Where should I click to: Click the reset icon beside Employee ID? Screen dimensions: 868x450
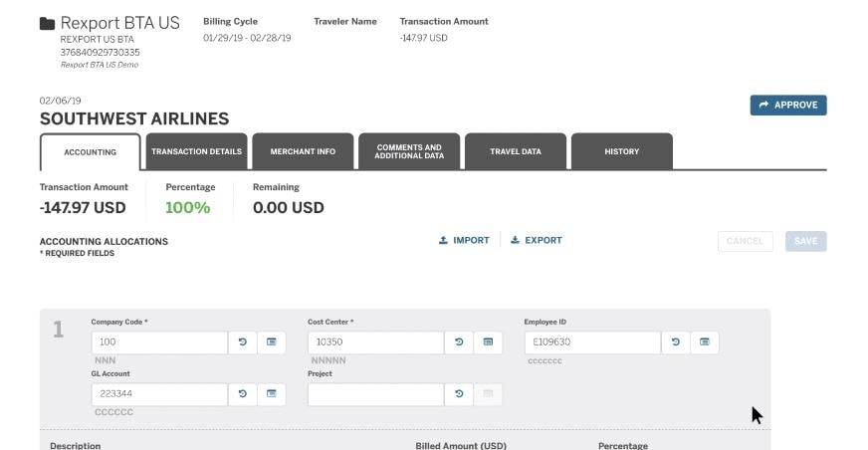(675, 342)
